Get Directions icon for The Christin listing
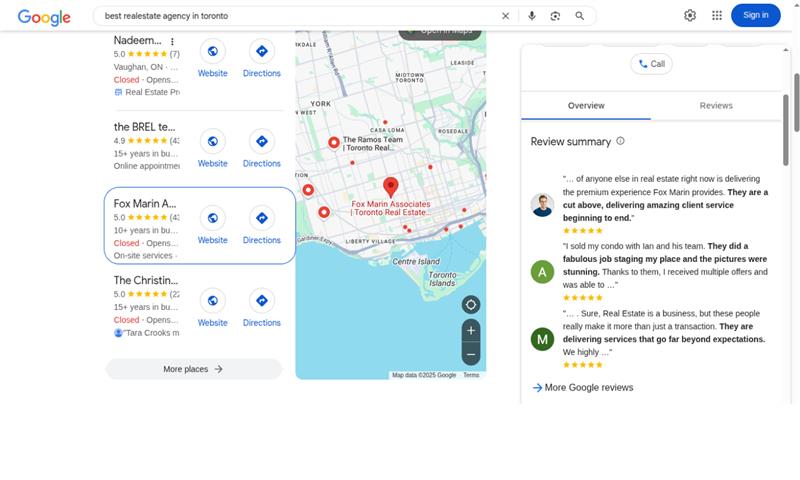Screen dimensions: 800x480 tap(262, 300)
